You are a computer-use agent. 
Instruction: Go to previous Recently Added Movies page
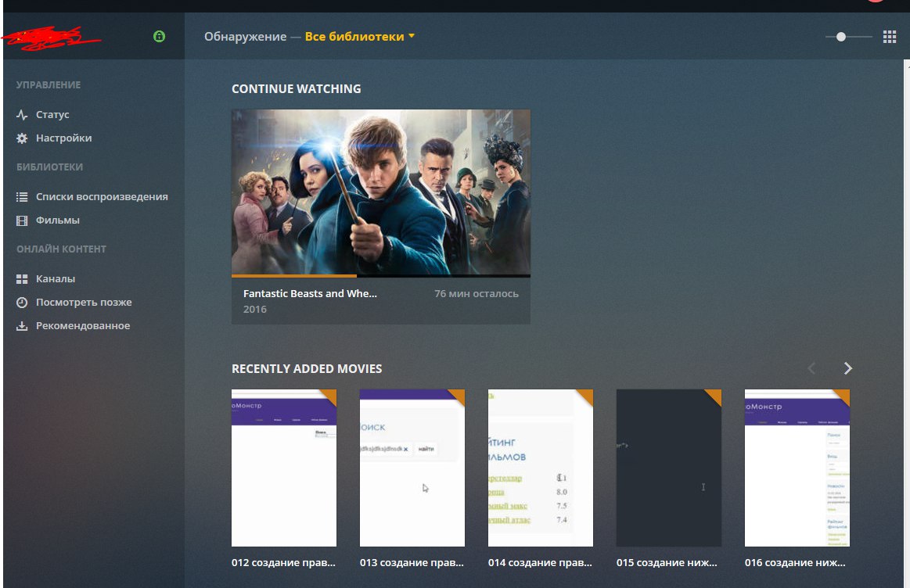(x=812, y=368)
